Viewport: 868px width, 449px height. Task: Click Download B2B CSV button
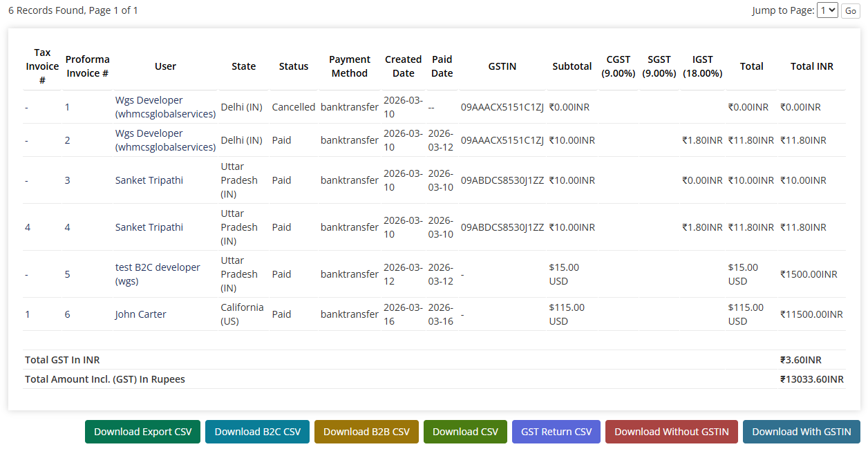[366, 432]
